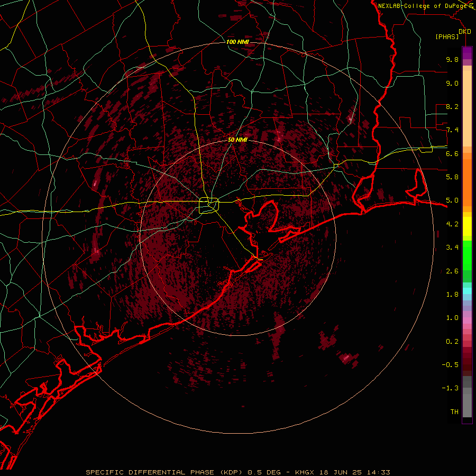Click the SPECIFIC DIFFERENTIAL PHASE title text
Image resolution: width=476 pixels, height=476 pixels.
point(150,472)
